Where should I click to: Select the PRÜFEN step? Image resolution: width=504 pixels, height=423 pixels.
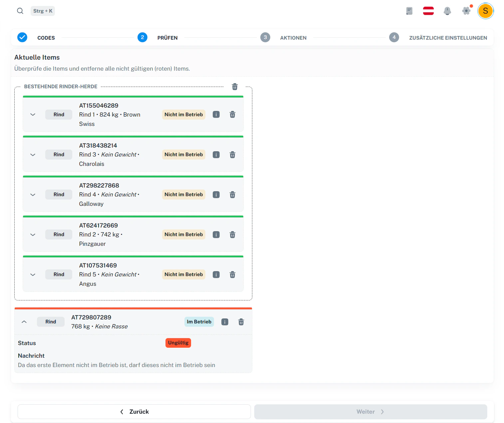click(x=167, y=38)
